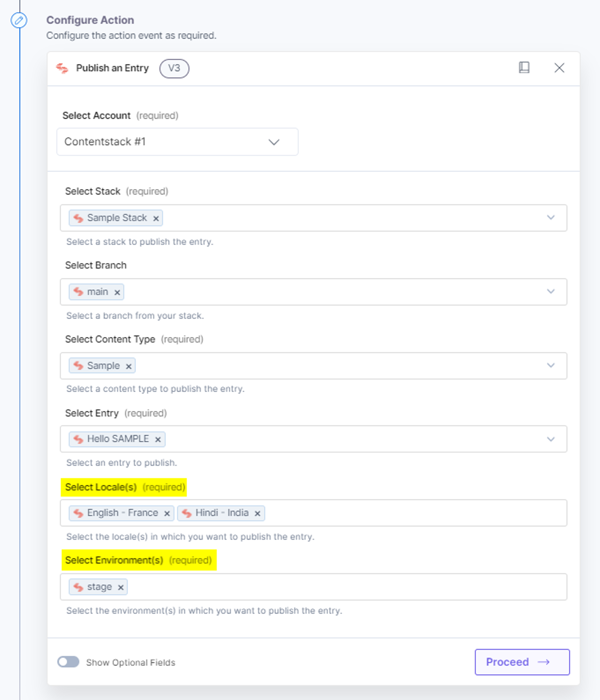The width and height of the screenshot is (600, 700).
Task: Expand the Select Stack dropdown arrow
Action: (551, 218)
